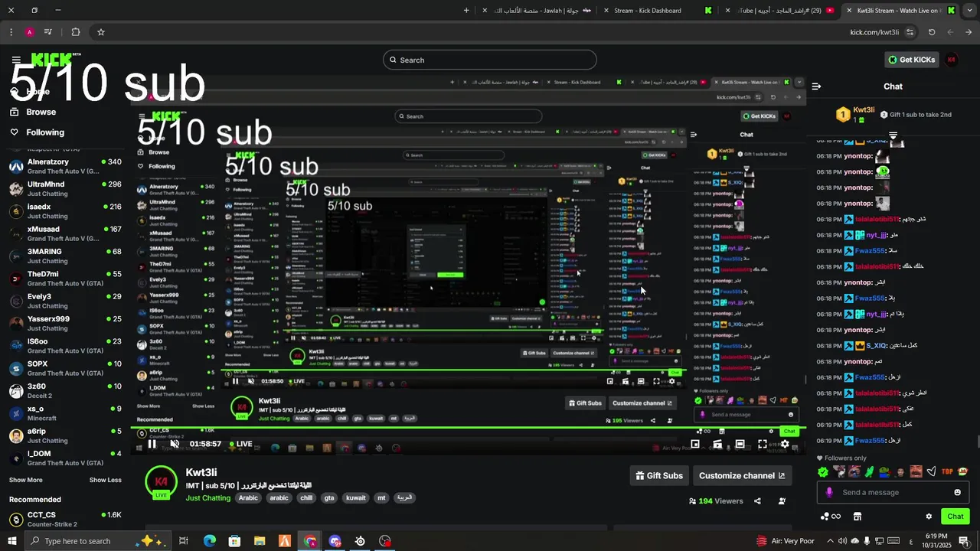Click the green Chat send button

click(x=955, y=517)
